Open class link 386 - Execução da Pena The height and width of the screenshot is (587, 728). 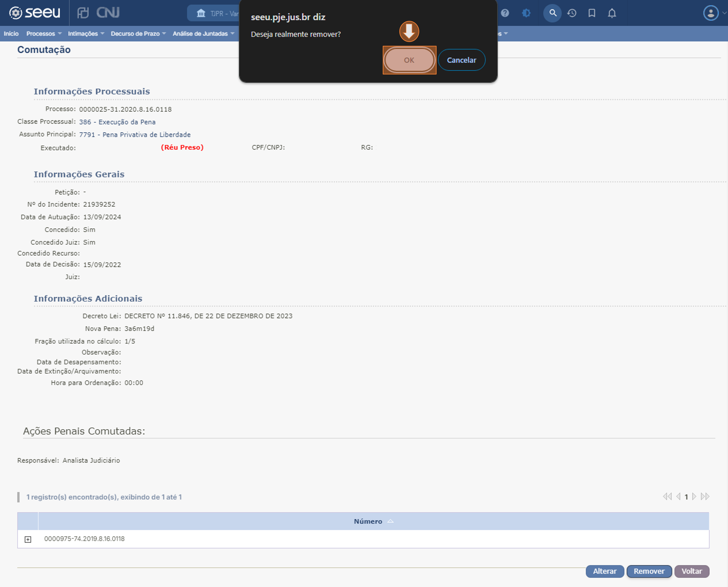pyautogui.click(x=117, y=122)
